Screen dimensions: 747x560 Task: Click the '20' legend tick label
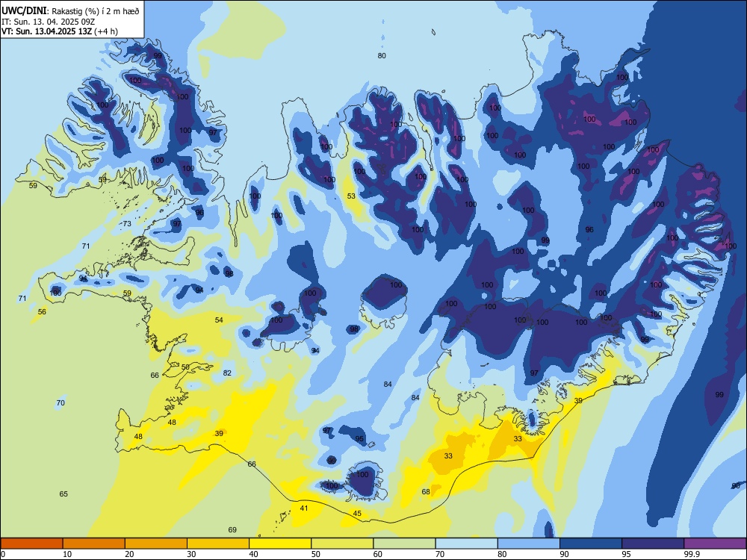click(129, 554)
